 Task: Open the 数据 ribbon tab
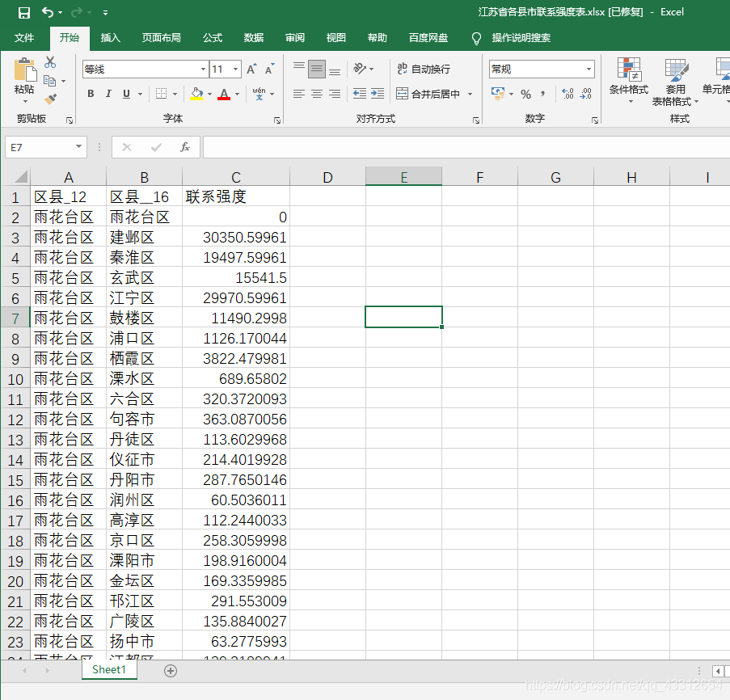(x=254, y=38)
